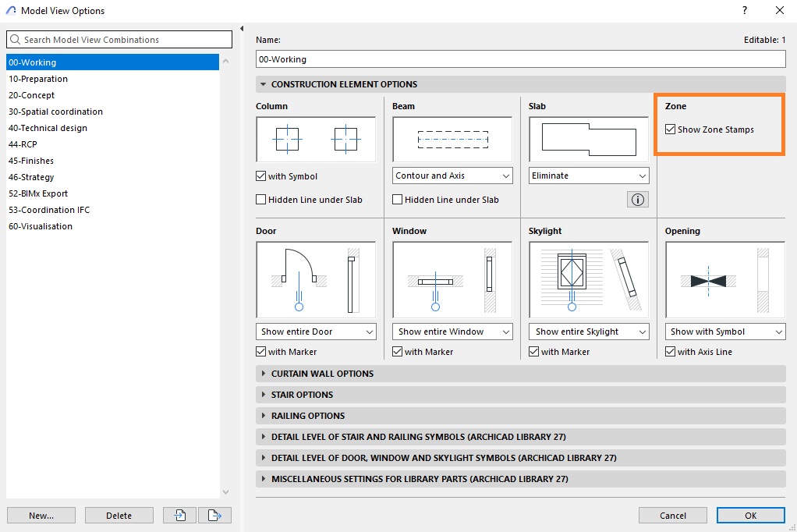The height and width of the screenshot is (532, 797).
Task: Click the import combinations icon button
Action: pos(180,515)
